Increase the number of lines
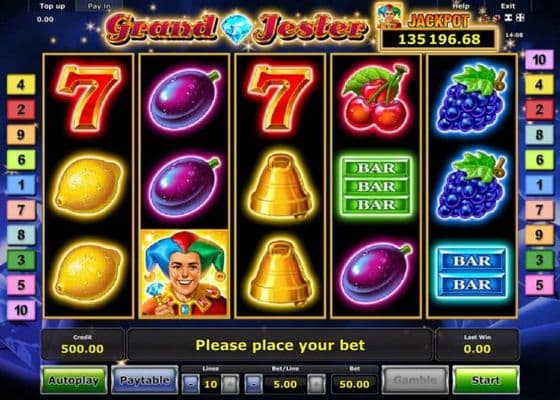Screen dimensions: 560x400 tap(230, 384)
